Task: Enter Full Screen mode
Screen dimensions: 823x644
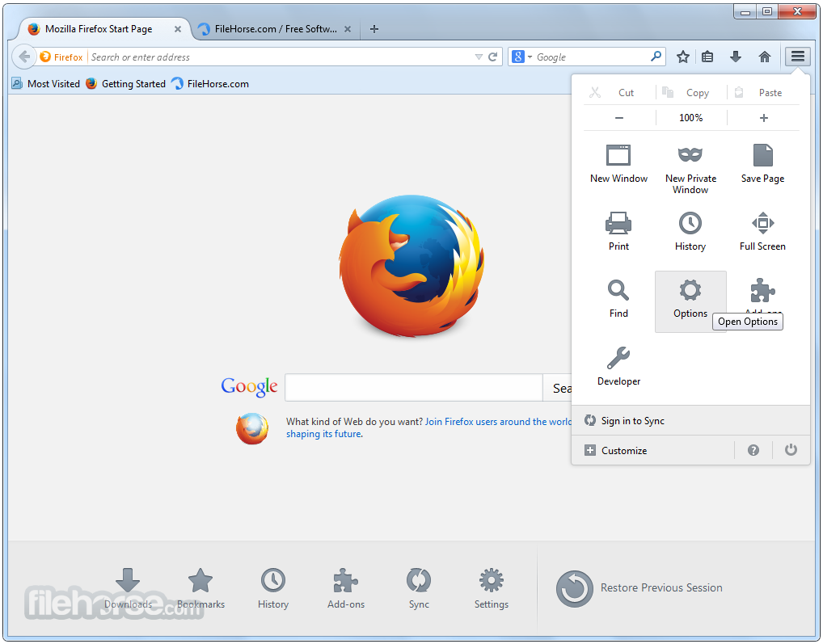Action: point(762,231)
